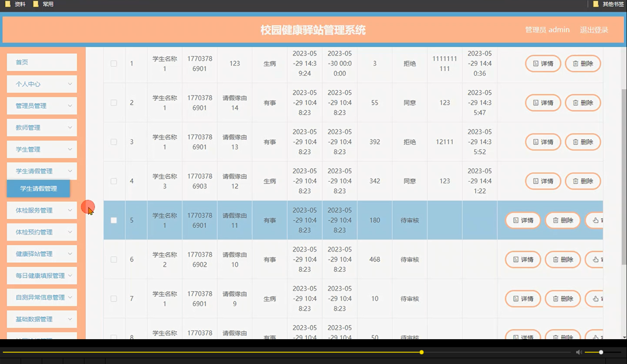Viewport: 627px width, 364px height.
Task: Click the 校园健康驿站管理系统 title
Action: tap(313, 30)
